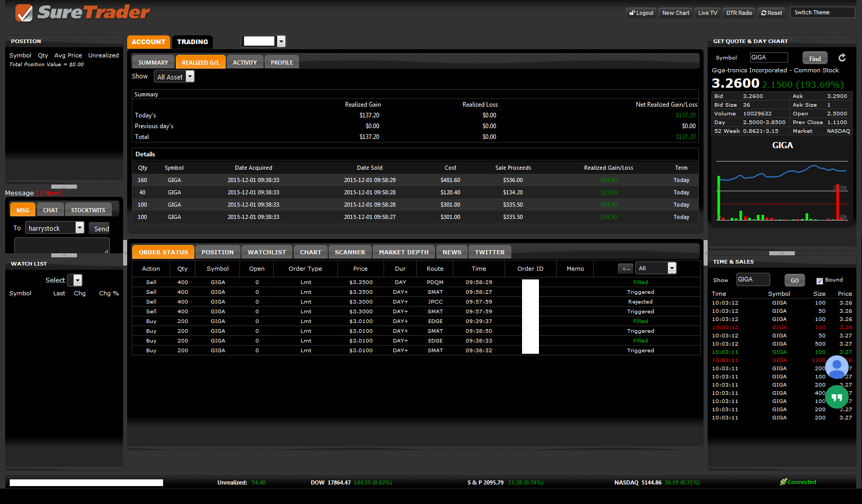Start DTR Radio
Viewport: 862px width, 504px height.
pos(739,13)
